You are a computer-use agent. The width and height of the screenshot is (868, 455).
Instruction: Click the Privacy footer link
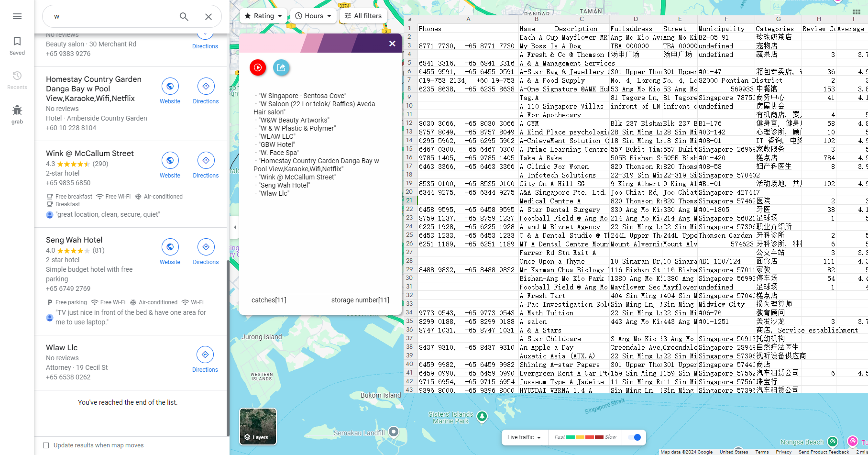783,452
